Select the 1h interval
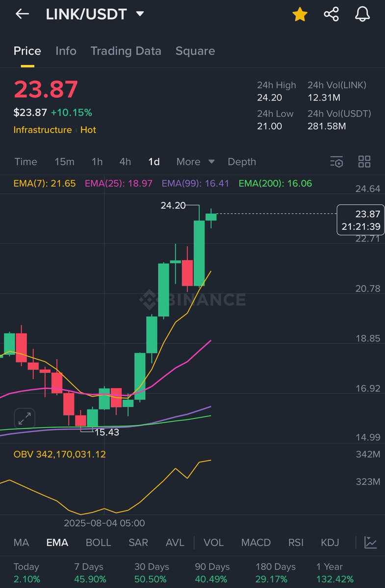 (x=97, y=162)
